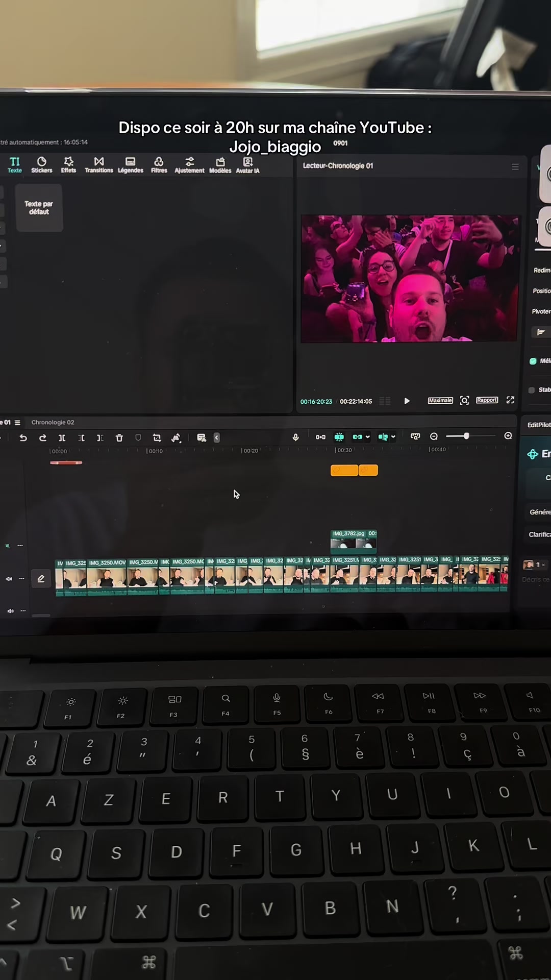Open the Texte tool tab

[x=14, y=165]
